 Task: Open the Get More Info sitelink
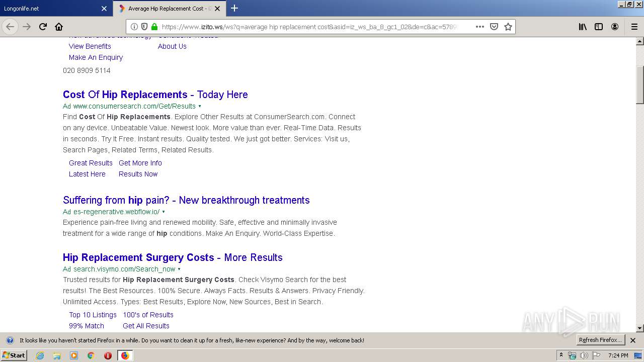(x=140, y=163)
